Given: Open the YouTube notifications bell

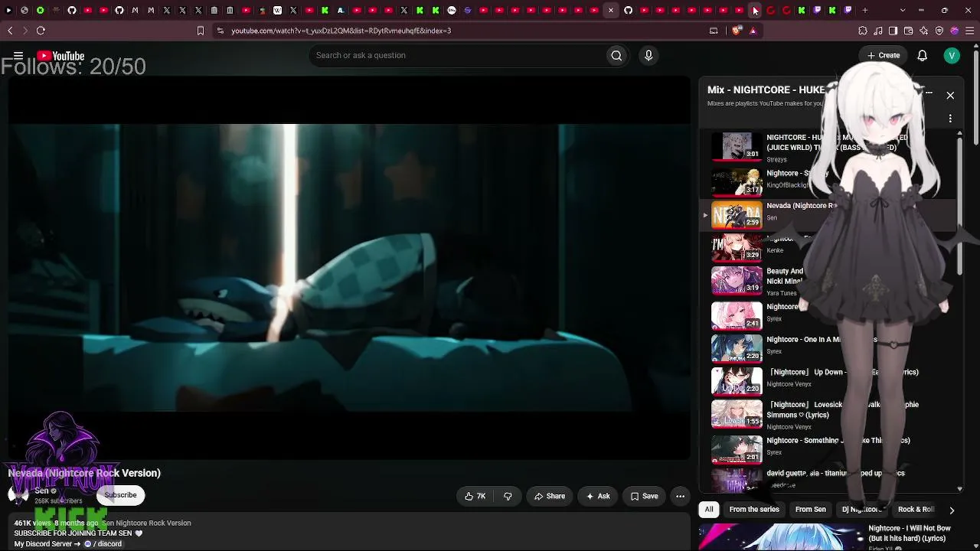Looking at the screenshot, I should pos(923,55).
